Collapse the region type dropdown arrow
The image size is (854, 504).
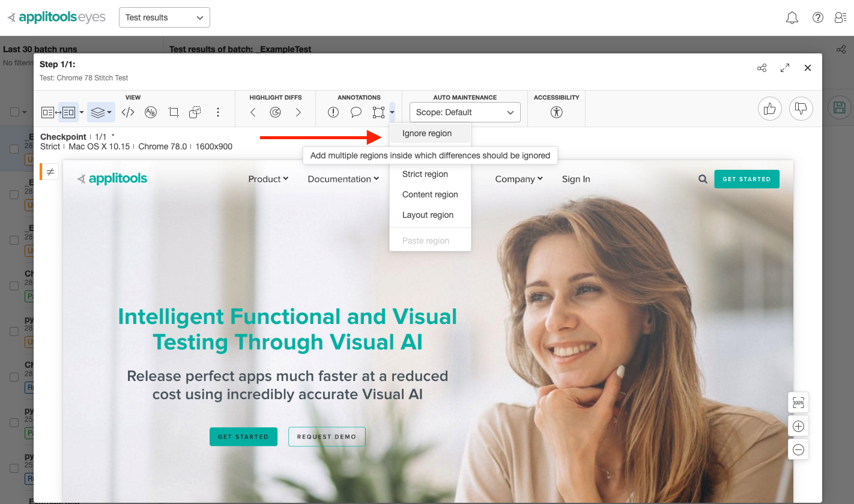pos(392,112)
